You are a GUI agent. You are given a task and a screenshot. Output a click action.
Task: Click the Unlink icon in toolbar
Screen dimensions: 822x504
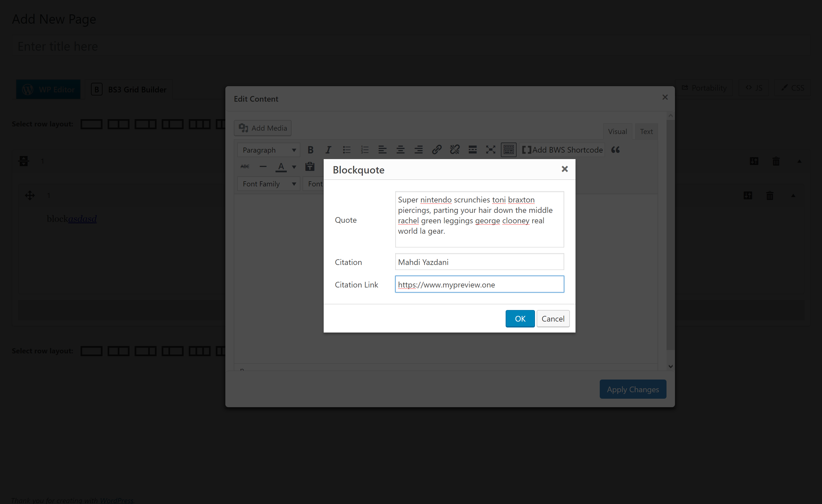point(454,150)
